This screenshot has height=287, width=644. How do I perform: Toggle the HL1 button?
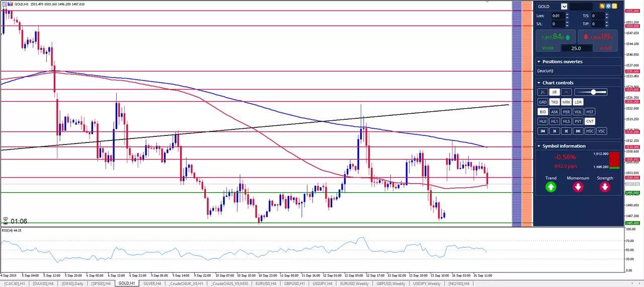tap(554, 121)
